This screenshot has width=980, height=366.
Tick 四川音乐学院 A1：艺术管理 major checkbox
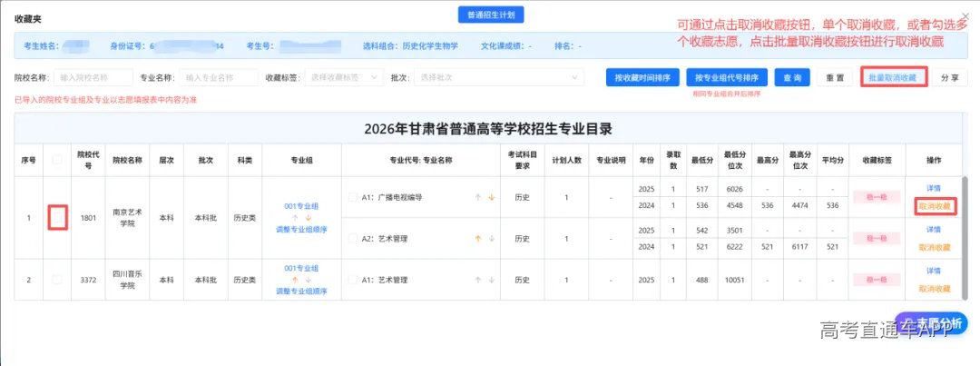point(353,280)
